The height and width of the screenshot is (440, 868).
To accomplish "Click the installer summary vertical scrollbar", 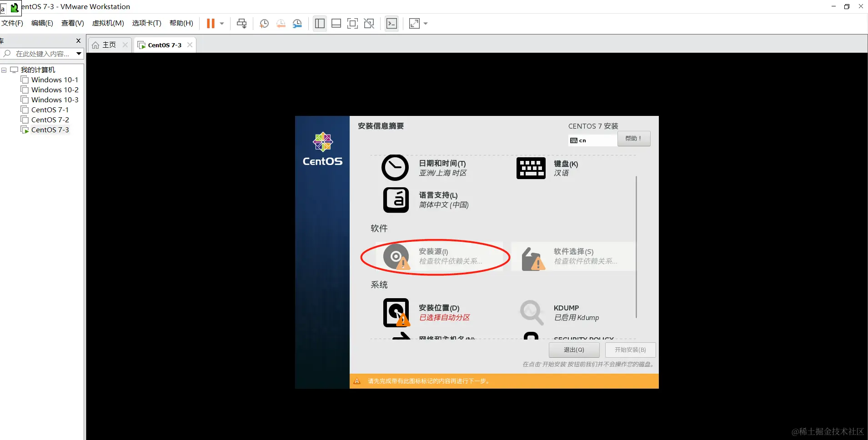I will [x=636, y=247].
